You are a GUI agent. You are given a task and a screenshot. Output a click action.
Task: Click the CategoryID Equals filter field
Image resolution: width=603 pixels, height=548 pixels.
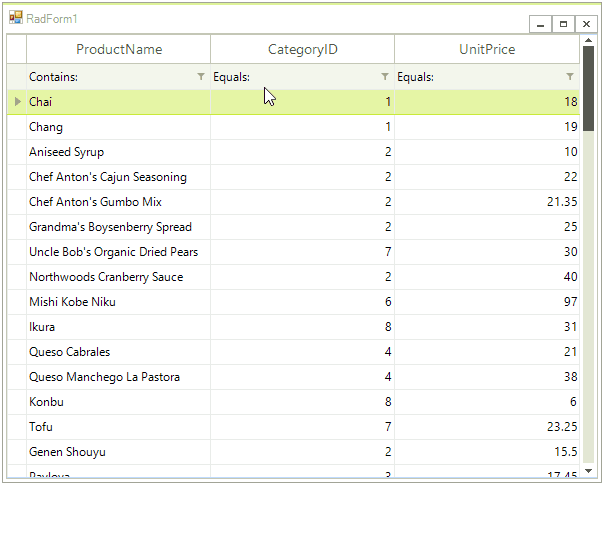pyautogui.click(x=302, y=77)
